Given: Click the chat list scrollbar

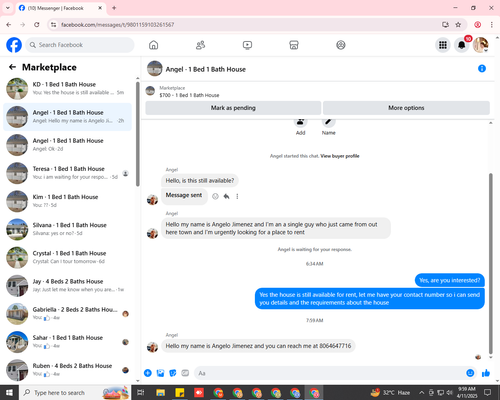Looking at the screenshot, I should coord(138,134).
